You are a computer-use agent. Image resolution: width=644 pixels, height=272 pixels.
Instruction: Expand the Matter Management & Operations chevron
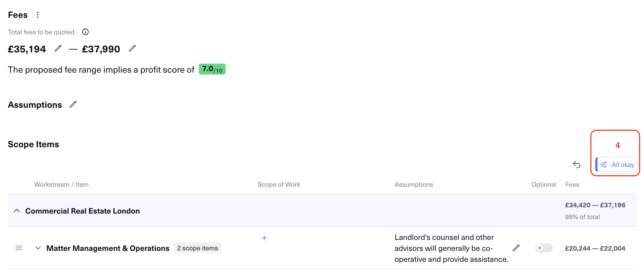pyautogui.click(x=38, y=248)
